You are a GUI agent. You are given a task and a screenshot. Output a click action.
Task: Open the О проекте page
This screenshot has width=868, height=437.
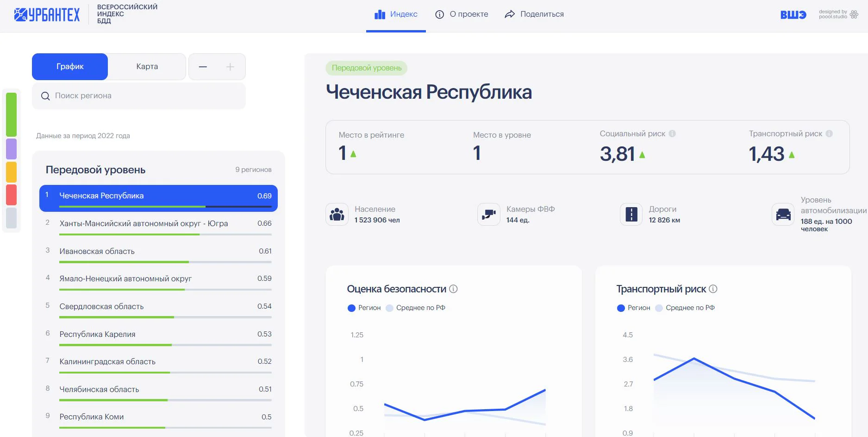tap(462, 14)
